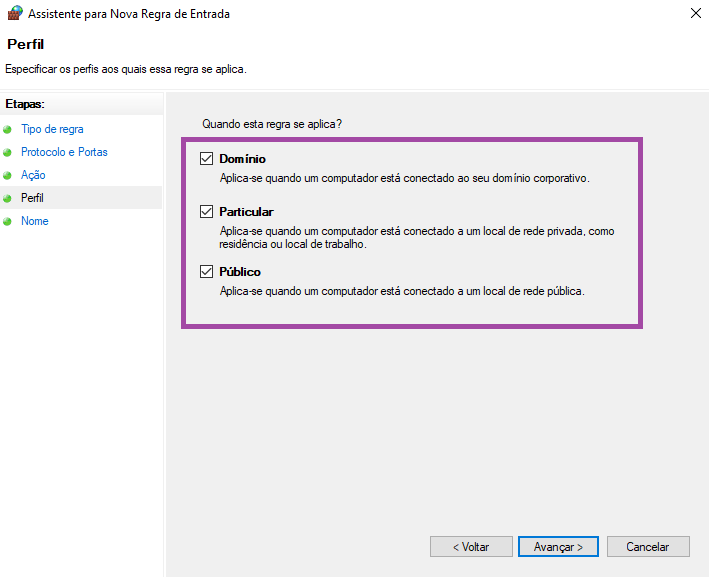
Task: Cancel the wizard with Cancelar
Action: [647, 547]
